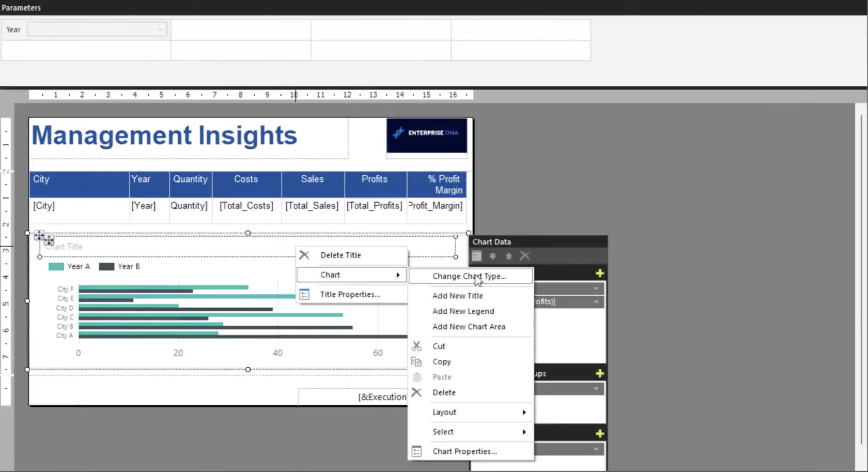Image resolution: width=868 pixels, height=472 pixels.
Task: Click the [Year] data cell
Action: pos(149,210)
